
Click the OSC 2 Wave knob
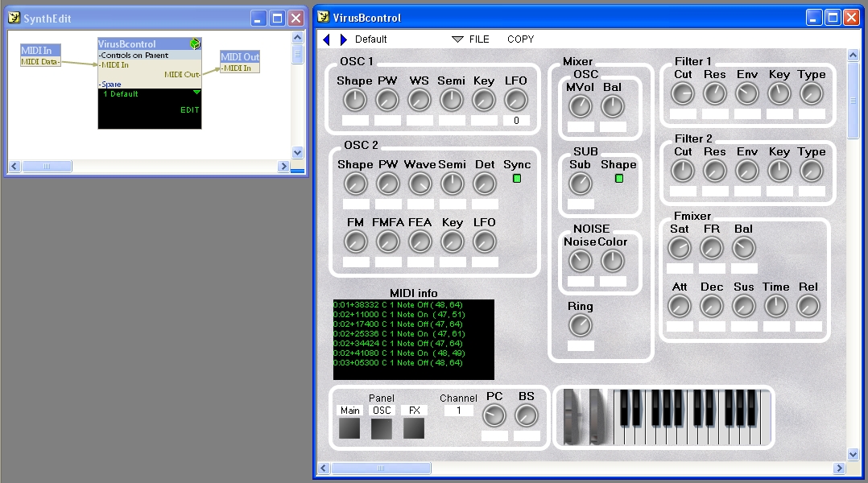(420, 184)
